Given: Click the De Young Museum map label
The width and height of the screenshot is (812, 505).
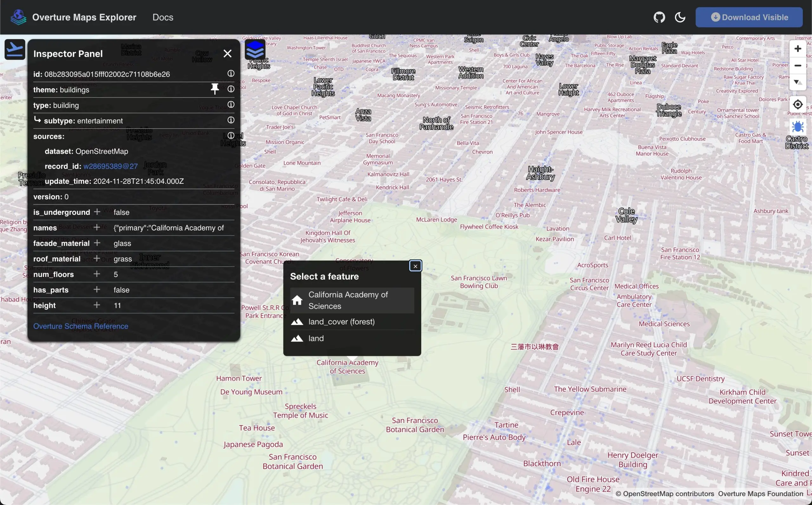Looking at the screenshot, I should 251,392.
